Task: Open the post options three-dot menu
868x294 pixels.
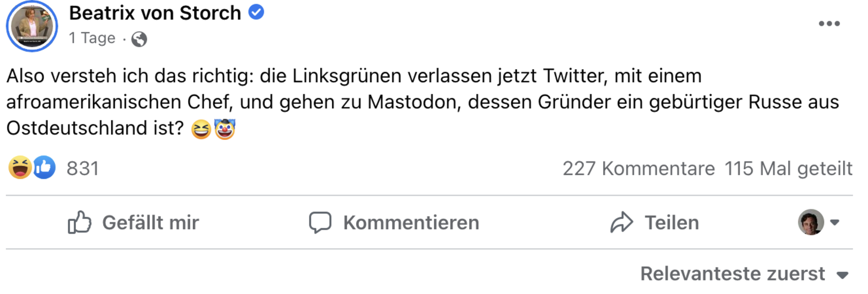Action: pos(829,23)
